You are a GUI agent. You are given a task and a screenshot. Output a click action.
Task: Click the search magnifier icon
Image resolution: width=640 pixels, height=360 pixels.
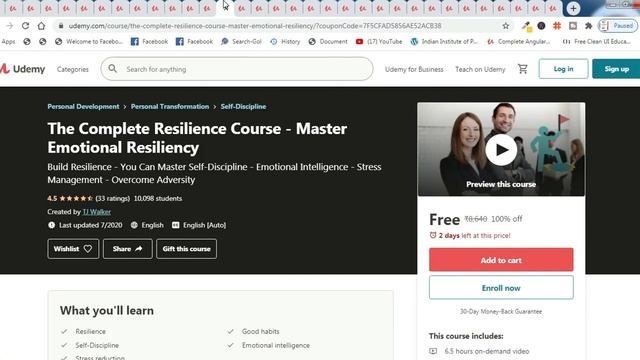pyautogui.click(x=113, y=69)
